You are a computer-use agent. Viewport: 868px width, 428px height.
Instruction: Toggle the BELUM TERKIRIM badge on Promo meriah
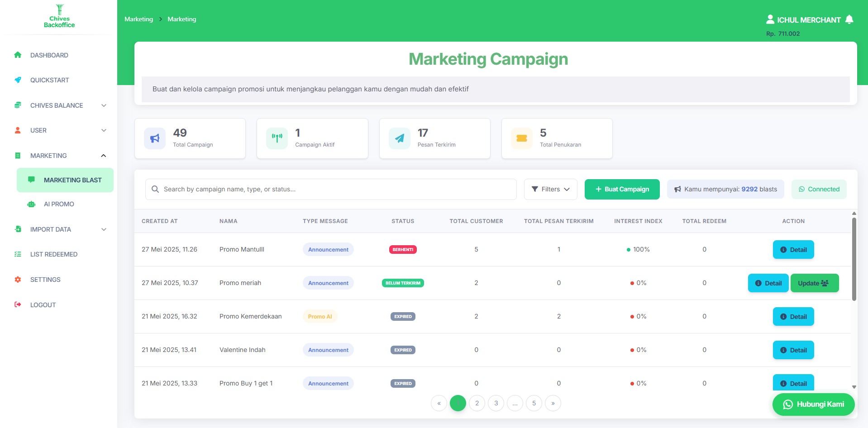pyautogui.click(x=403, y=283)
